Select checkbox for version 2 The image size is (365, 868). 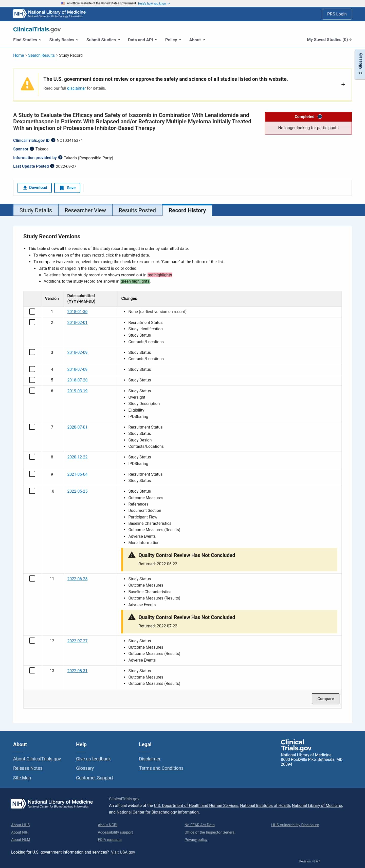32,322
